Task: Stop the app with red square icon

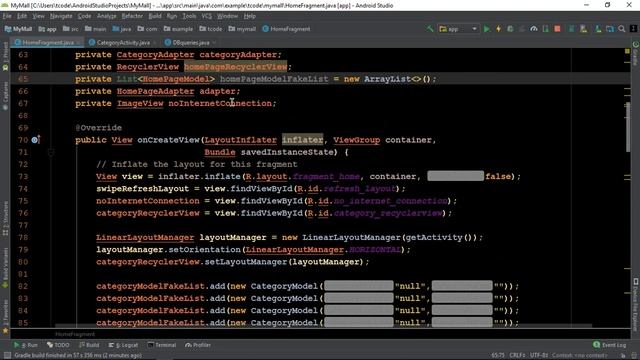Action: click(557, 29)
